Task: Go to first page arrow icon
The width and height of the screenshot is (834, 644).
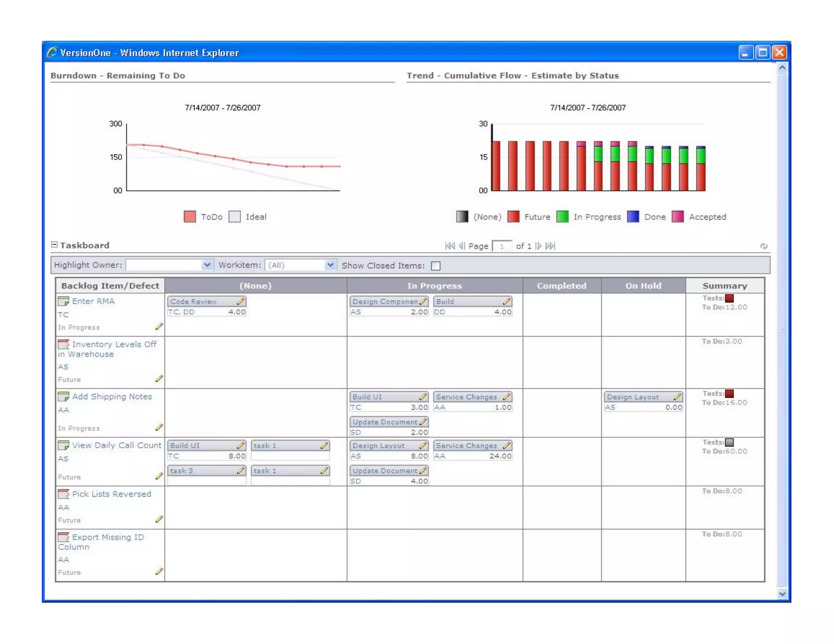Action: click(450, 246)
